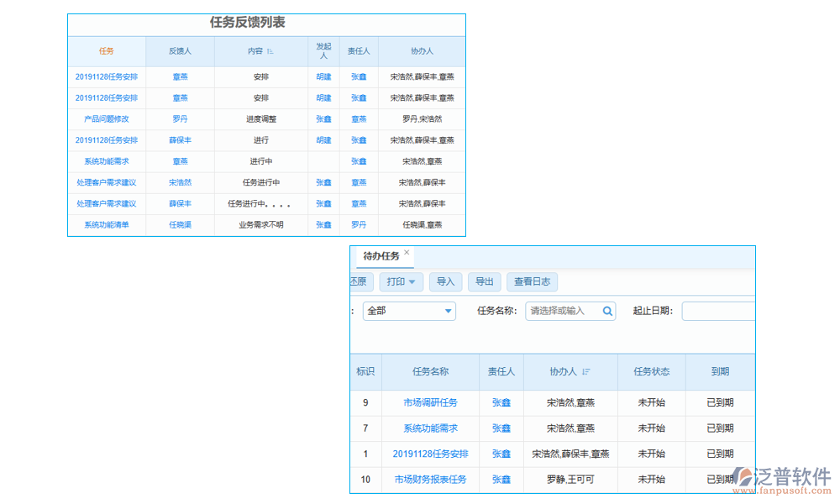Viewport: 840px width, 504px height.
Task: Click the search magnifier icon beside 任务名称
Action: 607,311
